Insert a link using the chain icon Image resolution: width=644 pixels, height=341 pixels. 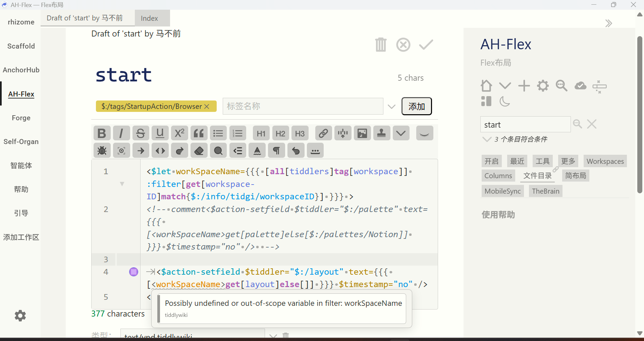323,133
